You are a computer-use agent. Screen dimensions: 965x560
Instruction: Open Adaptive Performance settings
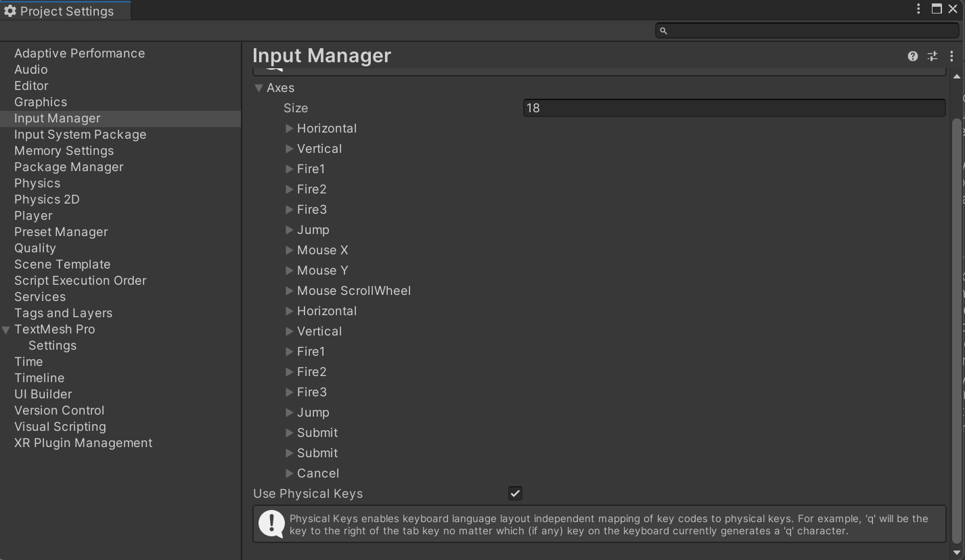click(x=79, y=53)
